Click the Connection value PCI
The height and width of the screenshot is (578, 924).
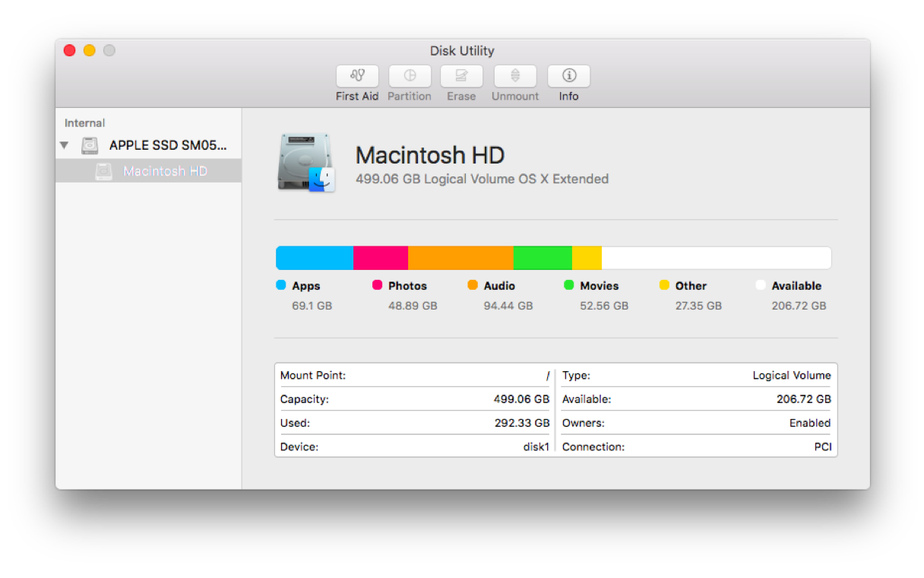coord(823,447)
